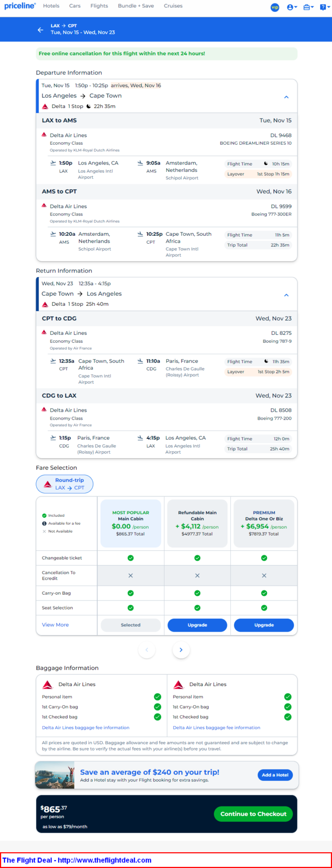Image resolution: width=332 pixels, height=868 pixels.
Task: Click takeoff icon beside 10:20a AMS
Action: (53, 234)
